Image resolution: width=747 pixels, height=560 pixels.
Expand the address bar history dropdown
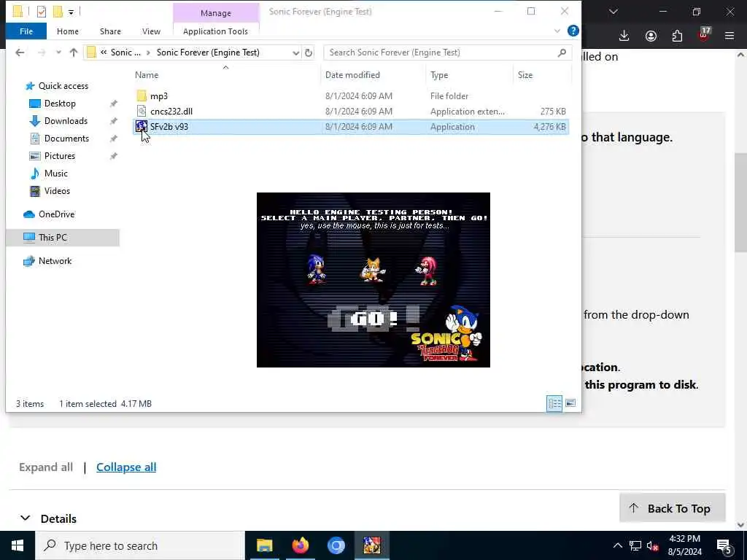click(x=296, y=52)
